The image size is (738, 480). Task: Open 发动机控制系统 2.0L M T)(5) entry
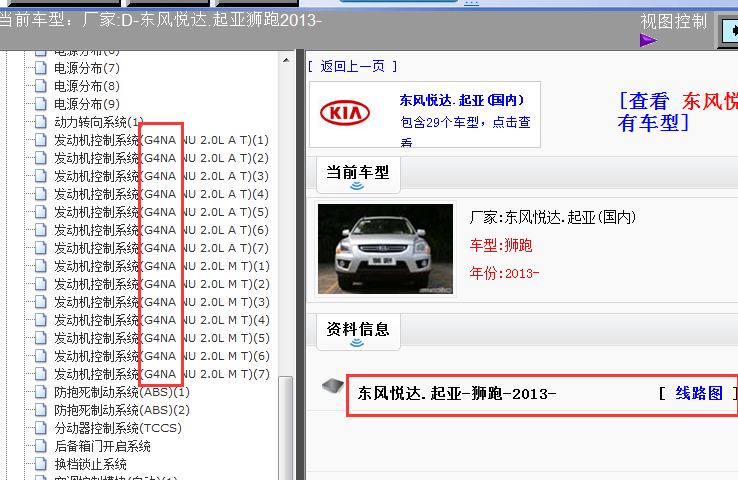tap(161, 338)
